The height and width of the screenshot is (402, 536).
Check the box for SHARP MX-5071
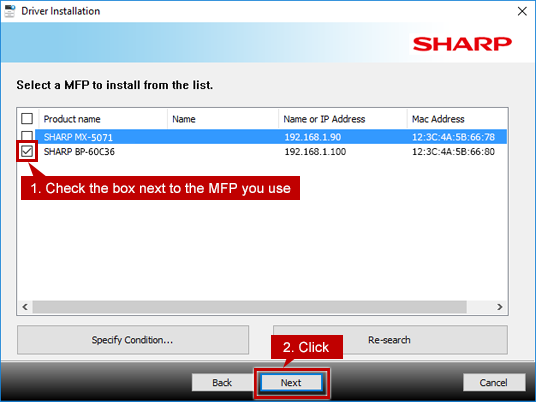click(x=27, y=135)
